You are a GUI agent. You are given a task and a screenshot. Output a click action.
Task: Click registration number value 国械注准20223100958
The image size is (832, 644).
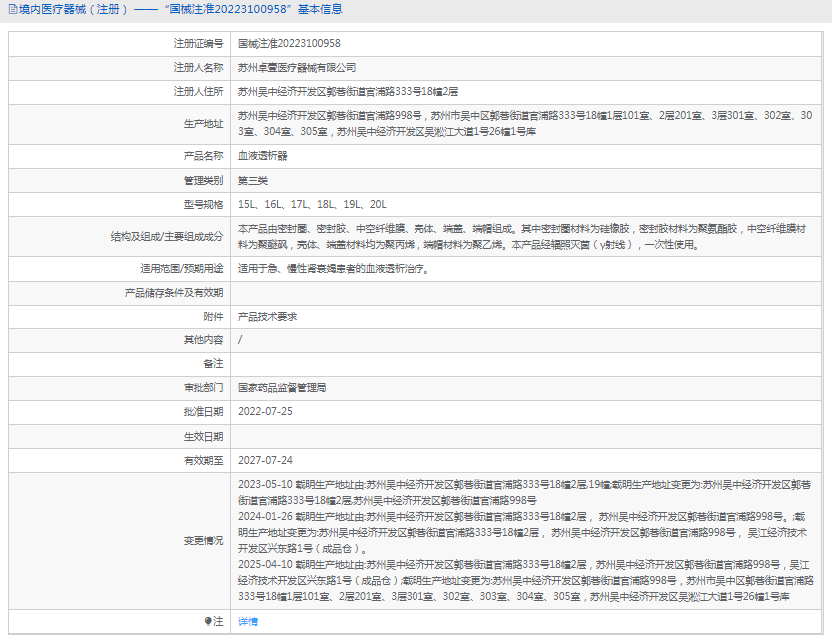click(289, 44)
